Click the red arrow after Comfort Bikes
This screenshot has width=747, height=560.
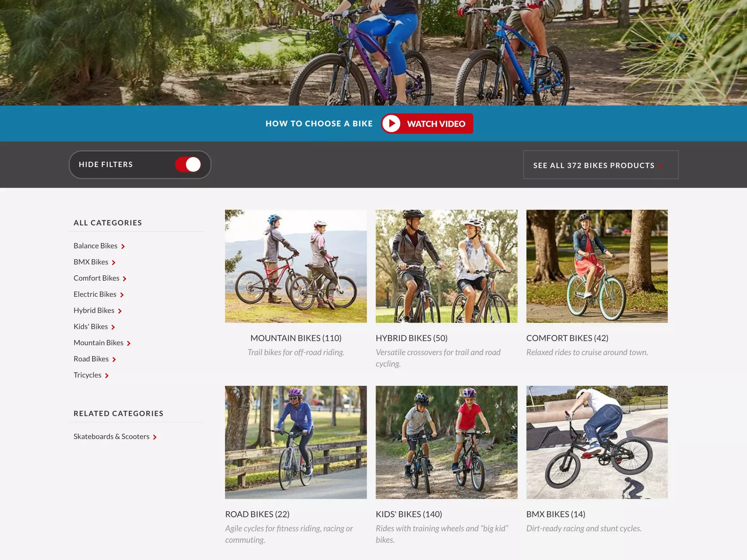(x=124, y=279)
